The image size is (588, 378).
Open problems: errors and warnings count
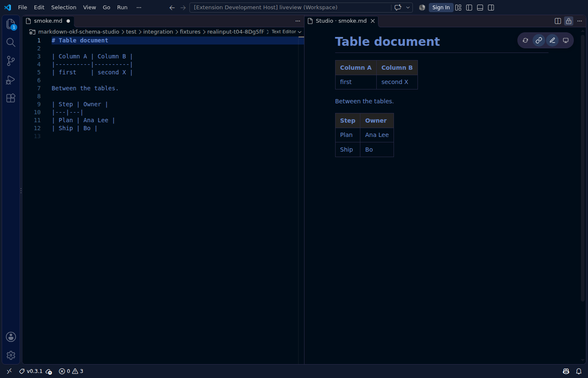71,371
